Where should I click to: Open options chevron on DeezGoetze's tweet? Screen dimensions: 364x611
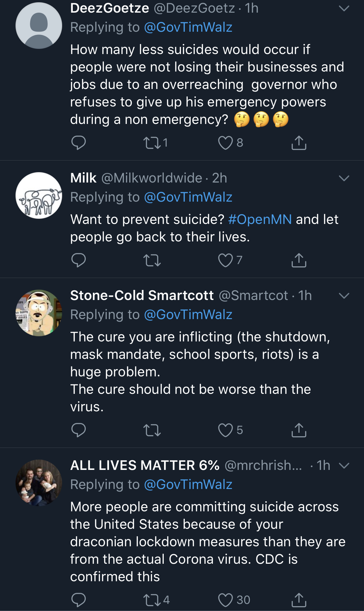coord(344,8)
